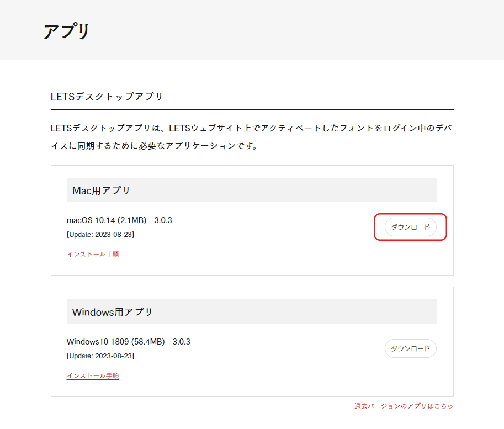Image resolution: width=504 pixels, height=429 pixels.
Task: Select the Mac用アプリ section header
Action: tap(97, 189)
